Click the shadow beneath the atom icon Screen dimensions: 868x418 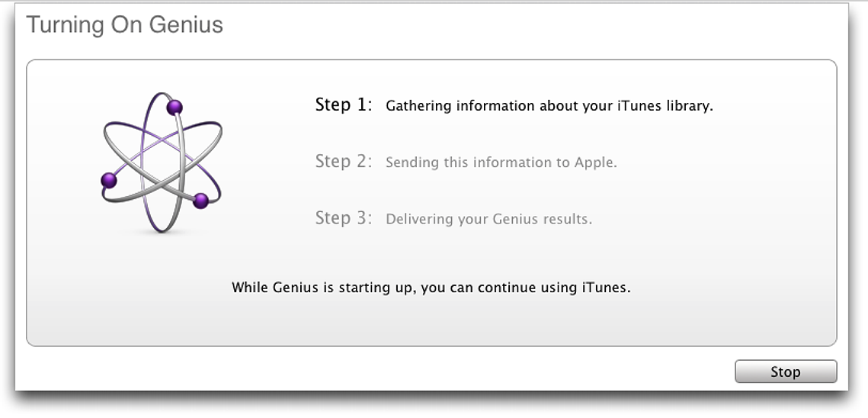click(161, 233)
